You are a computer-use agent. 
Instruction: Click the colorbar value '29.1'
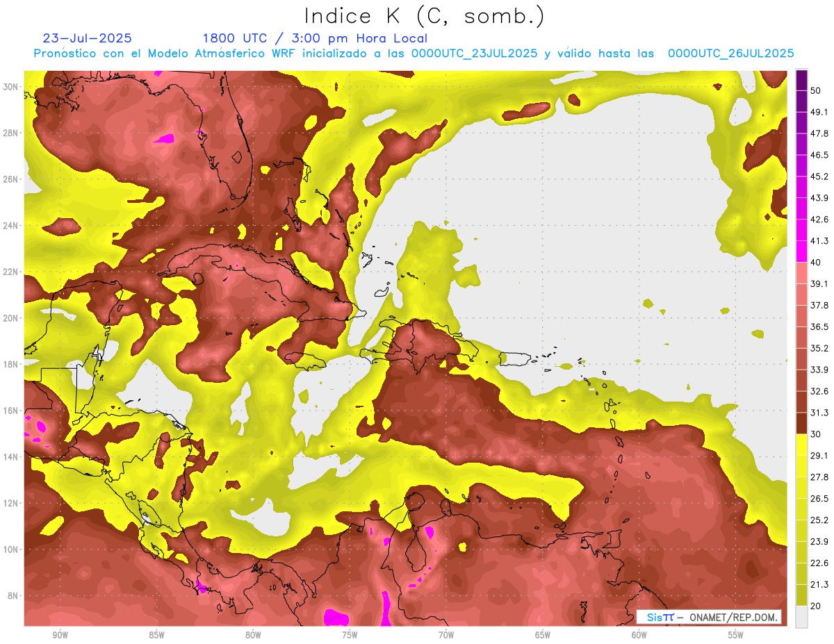819,456
